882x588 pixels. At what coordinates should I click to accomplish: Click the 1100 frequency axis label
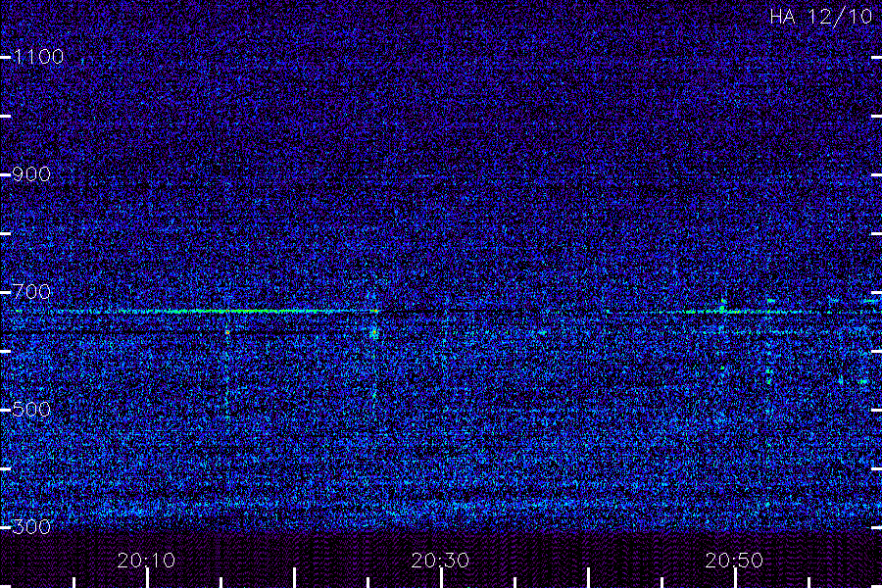coord(38,57)
